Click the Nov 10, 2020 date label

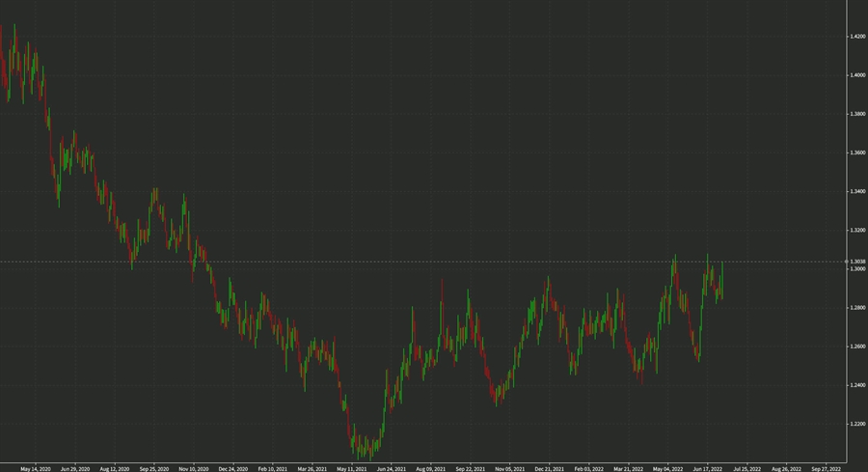pyautogui.click(x=194, y=469)
